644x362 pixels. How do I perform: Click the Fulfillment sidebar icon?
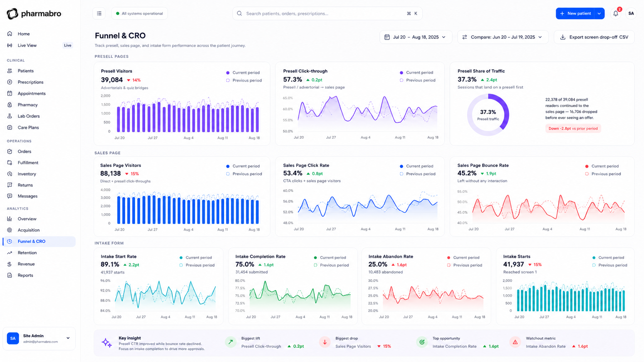(x=10, y=163)
